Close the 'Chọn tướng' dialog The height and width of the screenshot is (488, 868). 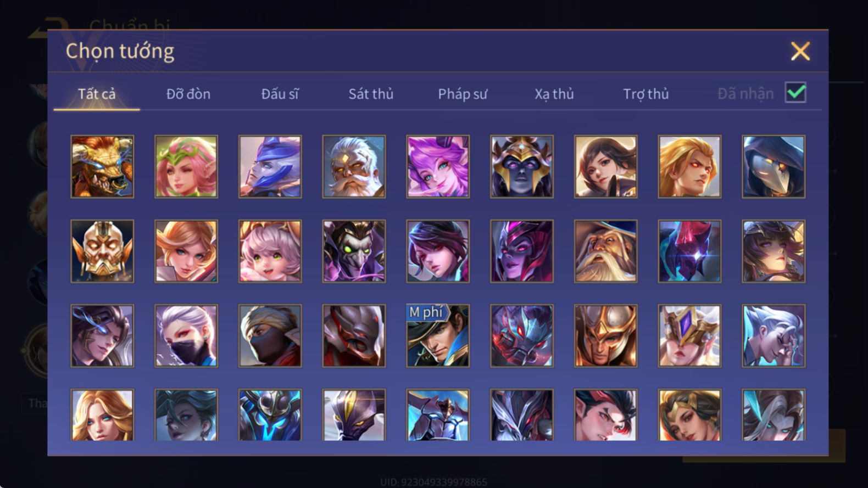pyautogui.click(x=800, y=51)
